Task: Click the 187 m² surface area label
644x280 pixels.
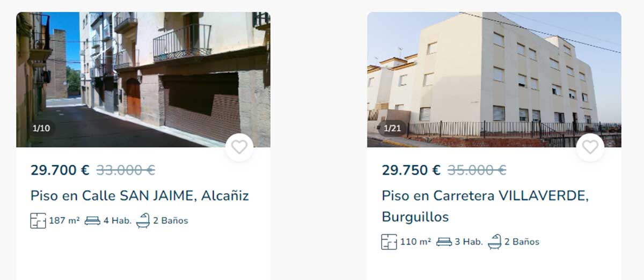Action: [x=64, y=220]
